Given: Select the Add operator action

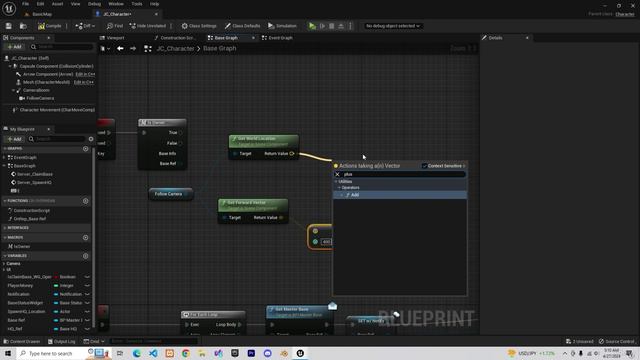Looking at the screenshot, I should coord(400,195).
